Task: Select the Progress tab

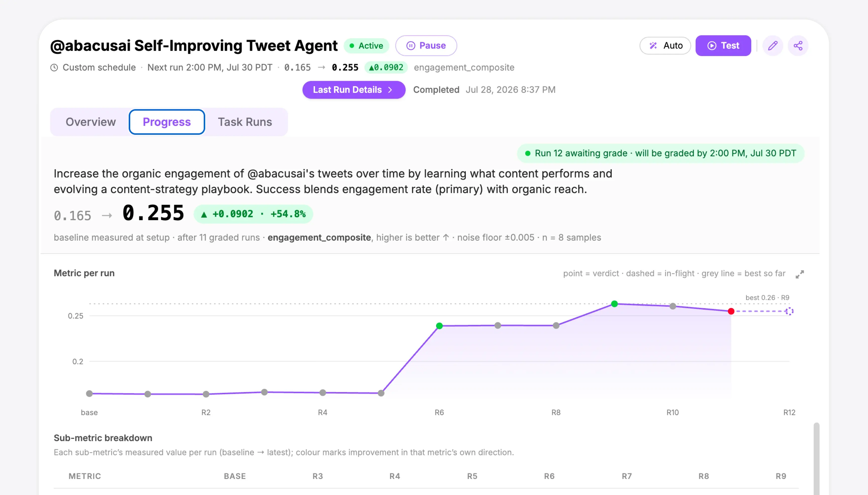Action: point(167,122)
